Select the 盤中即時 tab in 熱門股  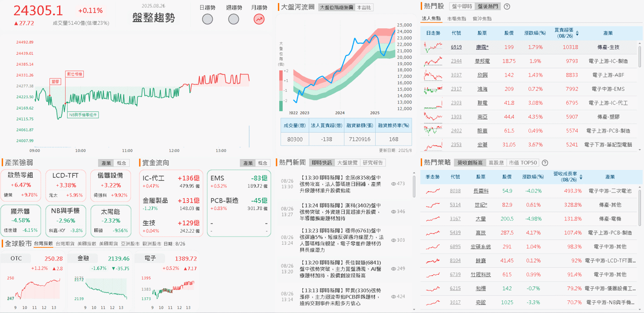pos(462,7)
